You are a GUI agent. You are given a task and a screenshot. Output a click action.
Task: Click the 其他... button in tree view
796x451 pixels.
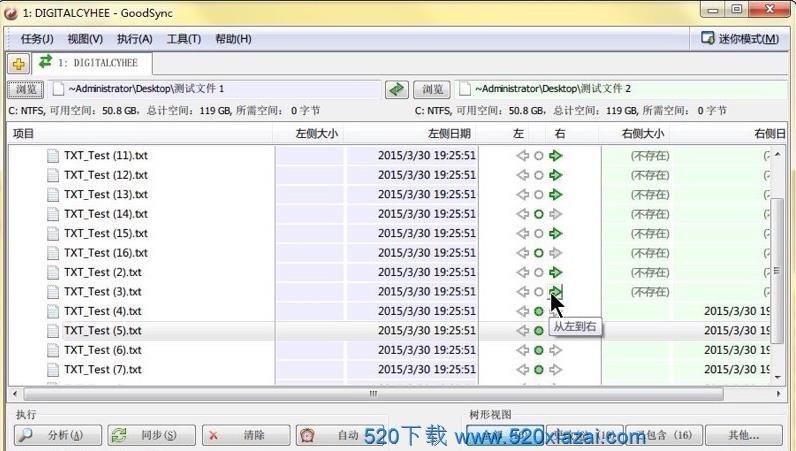pyautogui.click(x=744, y=435)
